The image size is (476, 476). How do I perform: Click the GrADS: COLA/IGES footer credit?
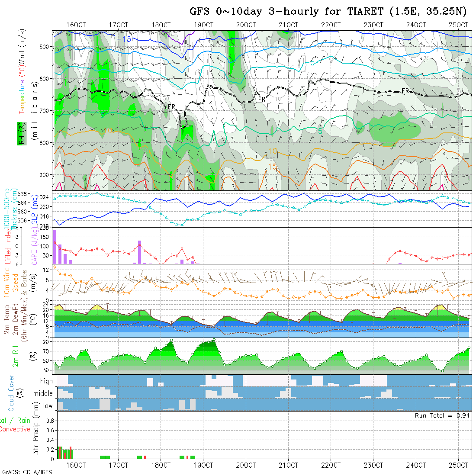27,472
